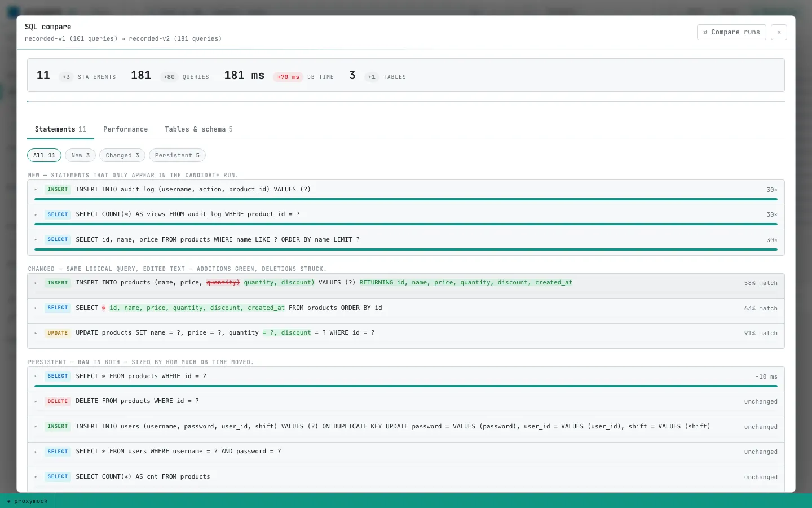Click the SELECT badge on audit_log count statement
Screen dimensions: 812x508
(58, 214)
